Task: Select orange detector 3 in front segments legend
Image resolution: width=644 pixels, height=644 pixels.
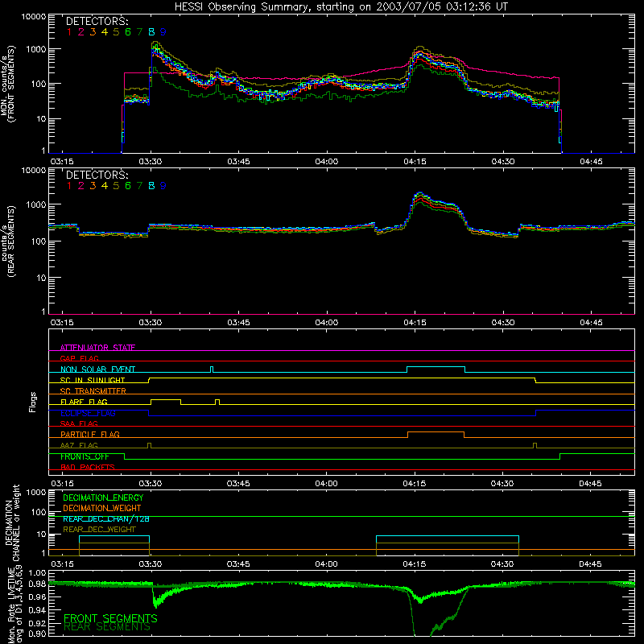Action: click(x=93, y=32)
